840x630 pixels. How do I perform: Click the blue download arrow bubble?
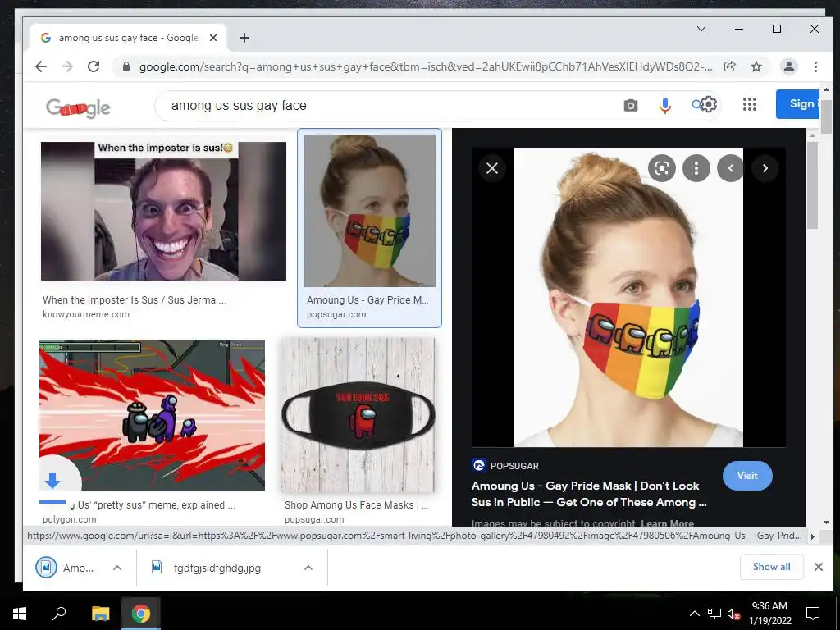click(53, 479)
